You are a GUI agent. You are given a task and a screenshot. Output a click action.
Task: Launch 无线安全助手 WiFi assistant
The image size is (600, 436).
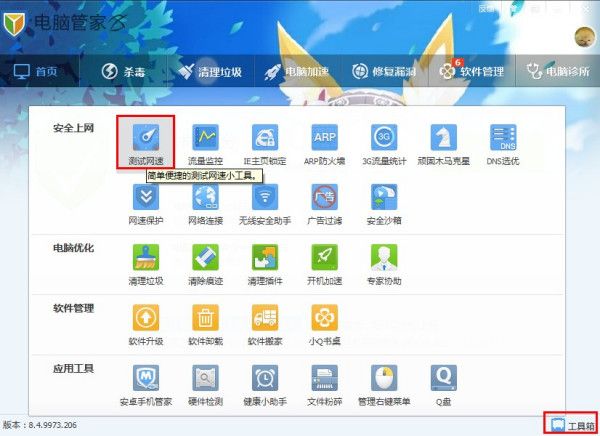point(265,204)
